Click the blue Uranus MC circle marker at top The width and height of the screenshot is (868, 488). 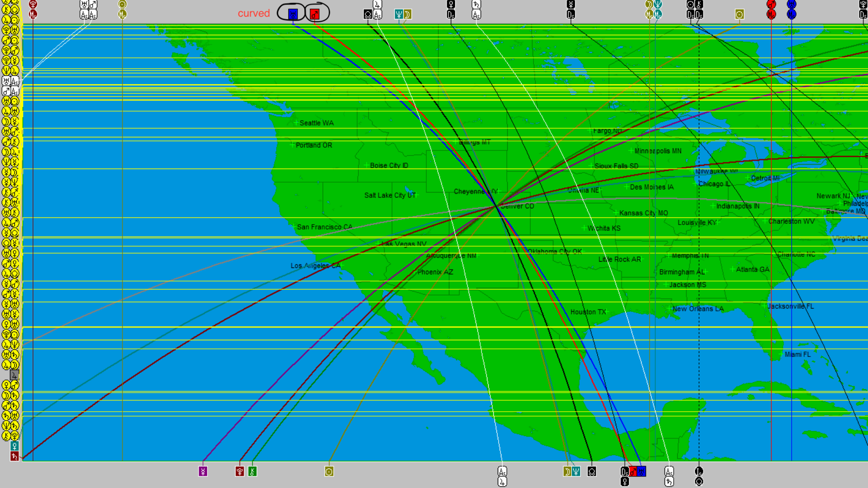click(791, 14)
